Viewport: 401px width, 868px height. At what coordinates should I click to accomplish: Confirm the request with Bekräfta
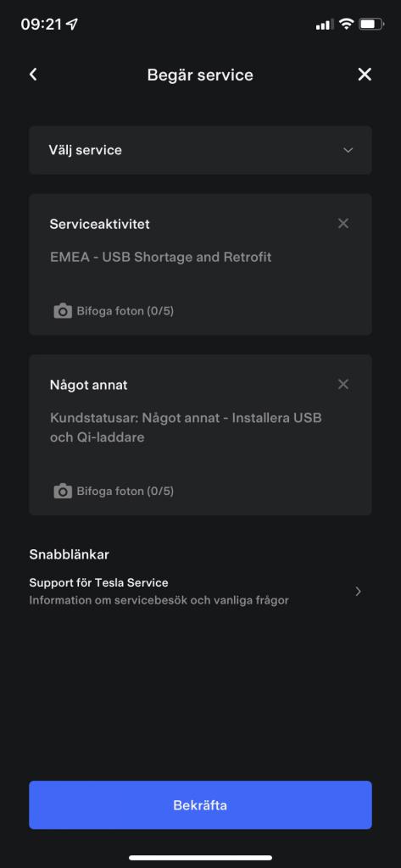point(200,805)
